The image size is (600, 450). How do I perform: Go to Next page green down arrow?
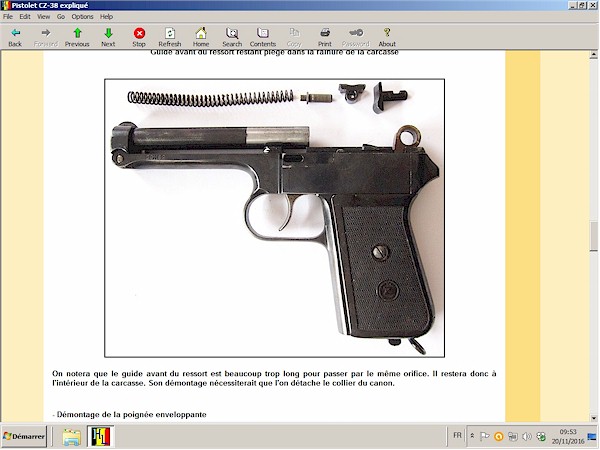coord(108,33)
